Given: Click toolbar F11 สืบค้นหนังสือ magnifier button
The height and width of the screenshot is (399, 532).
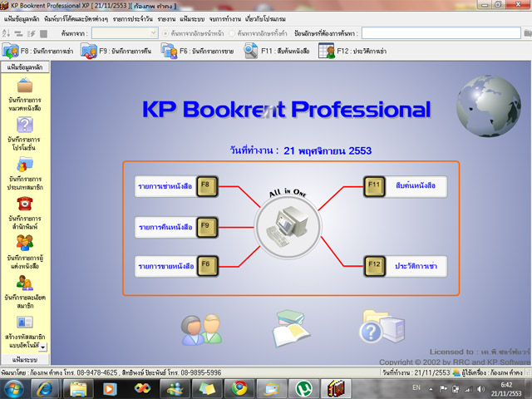Looking at the screenshot, I should coord(277,51).
